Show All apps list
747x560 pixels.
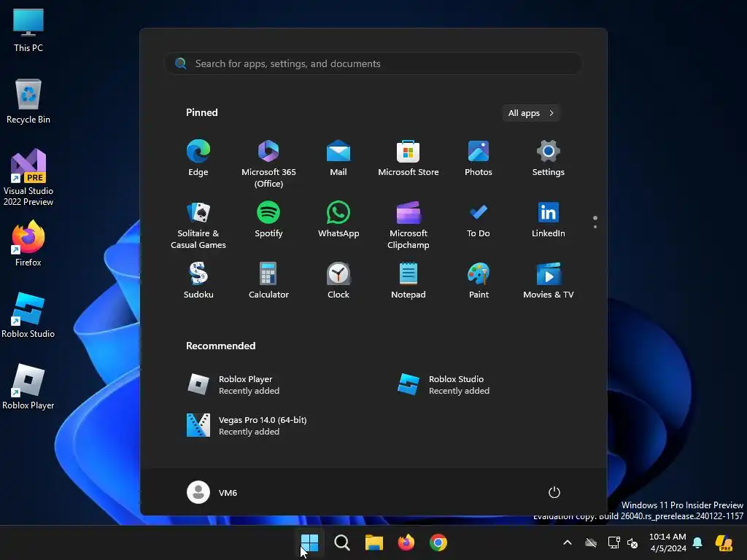point(531,113)
